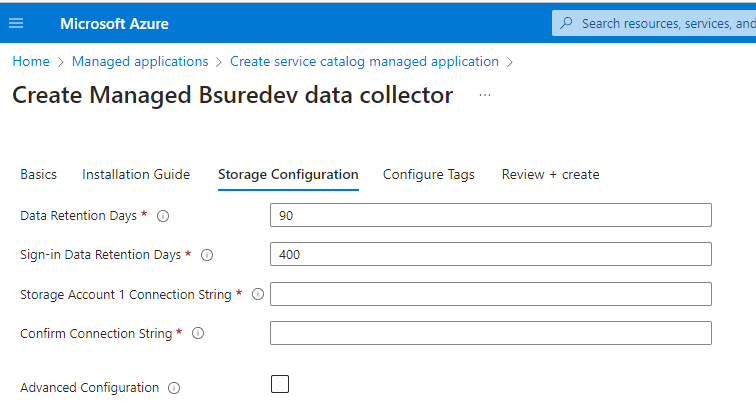756x417 pixels.
Task: Click info icon beside Sign-in Data Retention Days
Action: tap(207, 255)
